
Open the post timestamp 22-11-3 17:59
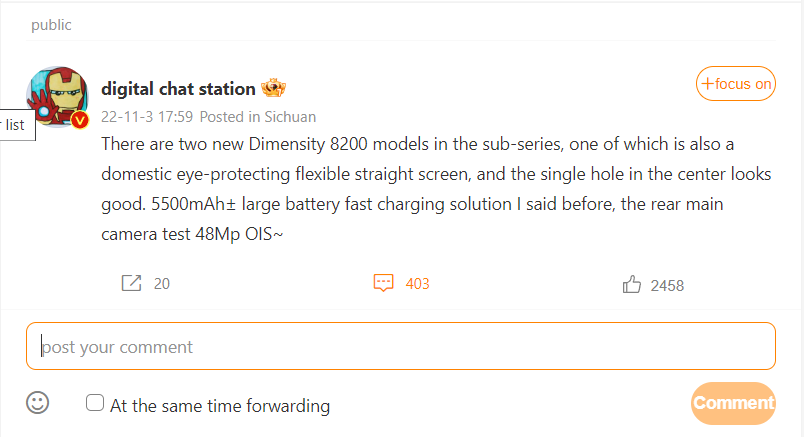(147, 116)
